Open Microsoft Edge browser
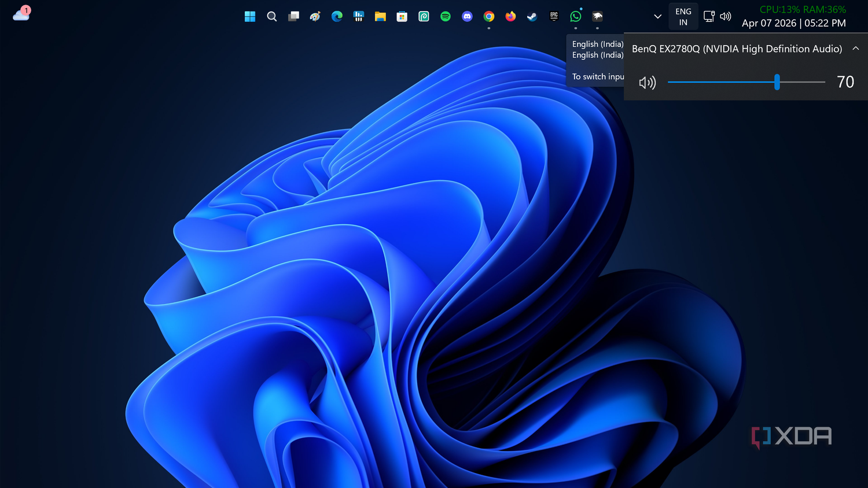Viewport: 868px width, 488px height. click(337, 16)
